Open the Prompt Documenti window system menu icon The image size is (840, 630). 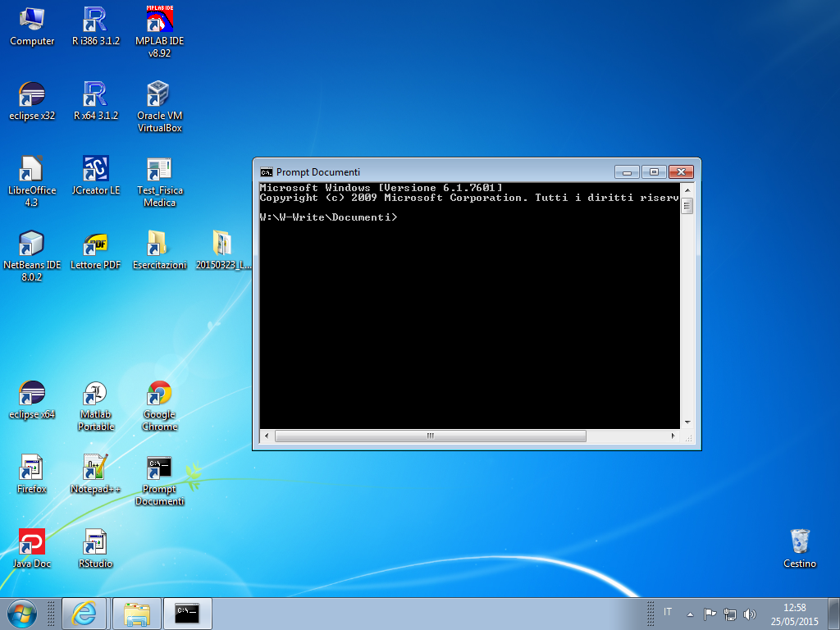click(x=267, y=172)
